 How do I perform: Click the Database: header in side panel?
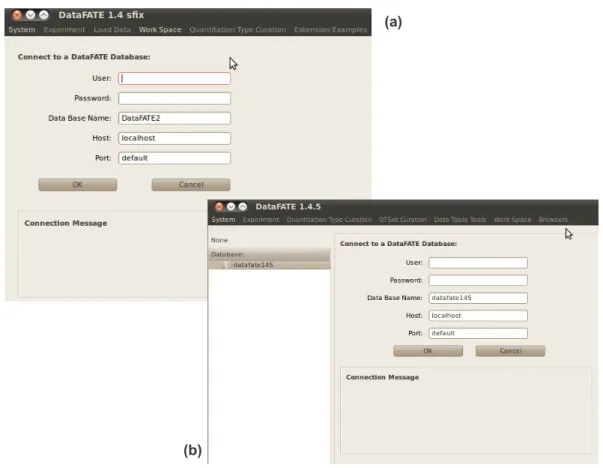tap(269, 255)
